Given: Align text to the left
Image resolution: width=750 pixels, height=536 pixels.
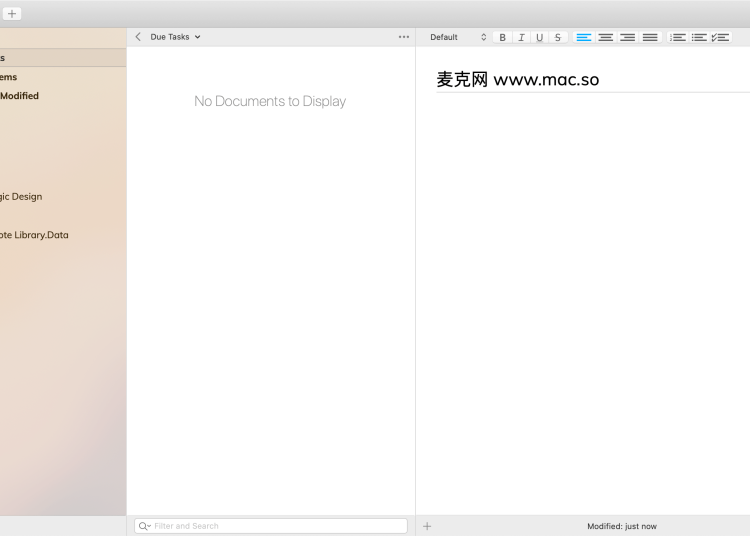Looking at the screenshot, I should click(584, 37).
